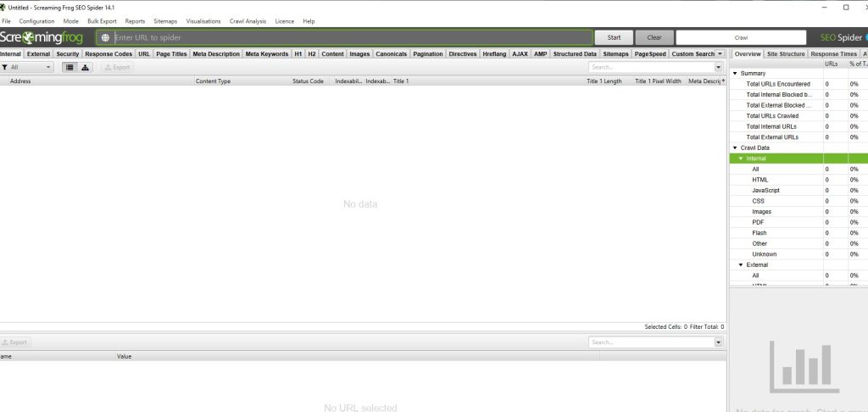Select the PDF row under Internal
Viewport: 868px width, 412px height.
point(798,222)
